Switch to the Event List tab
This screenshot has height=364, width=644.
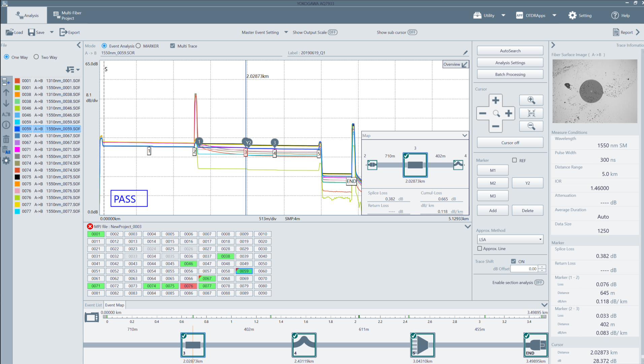click(93, 305)
